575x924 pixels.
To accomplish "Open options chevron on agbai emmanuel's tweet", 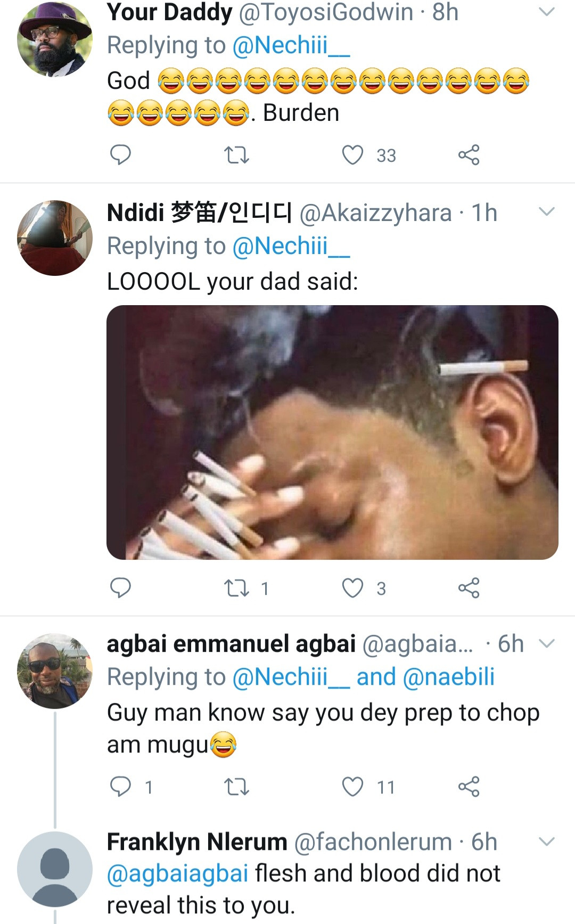I will 547,643.
